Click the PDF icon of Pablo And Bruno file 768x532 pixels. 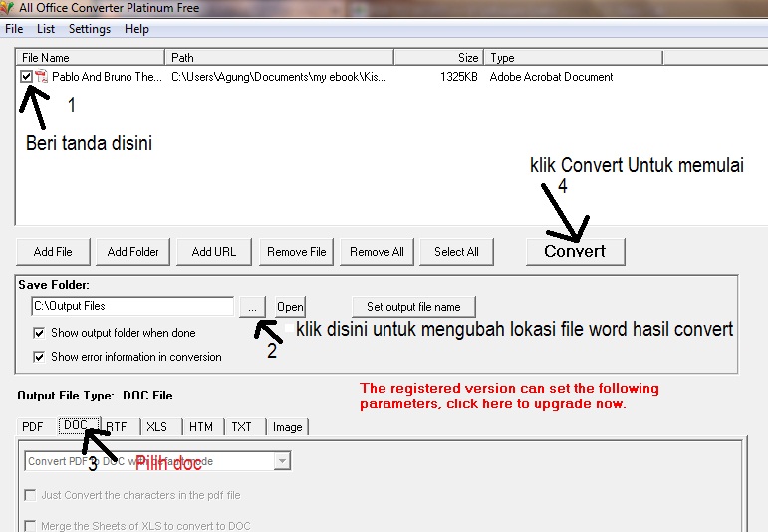(41, 77)
